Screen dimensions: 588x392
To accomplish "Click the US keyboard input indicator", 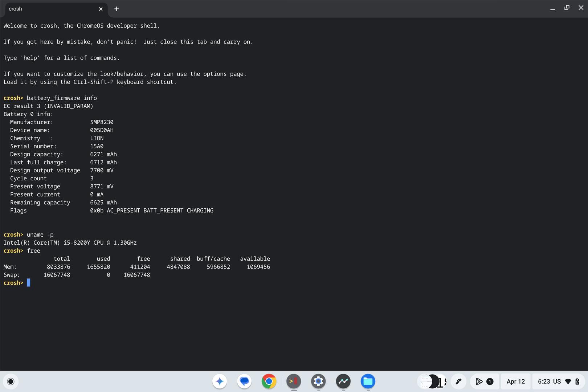I will (x=557, y=381).
